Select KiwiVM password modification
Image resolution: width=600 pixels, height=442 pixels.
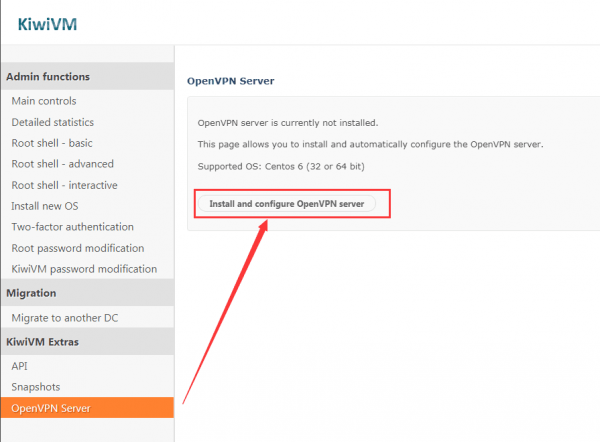[84, 269]
